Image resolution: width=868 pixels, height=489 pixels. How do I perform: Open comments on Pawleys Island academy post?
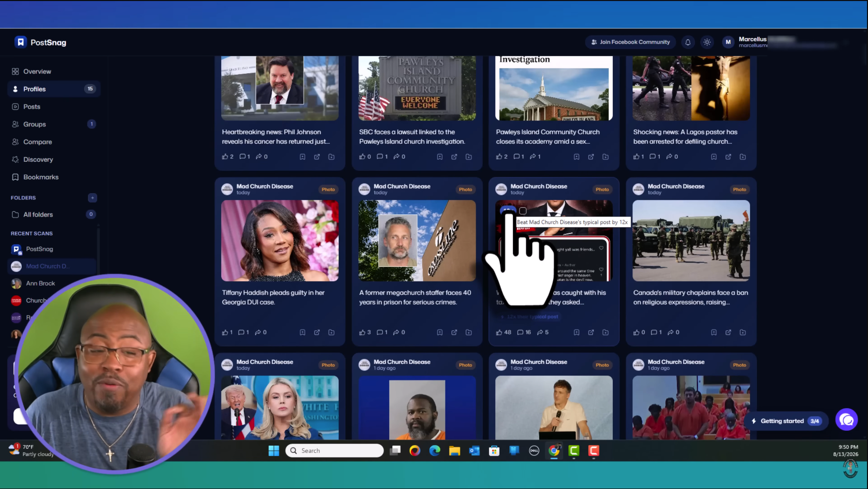519,157
